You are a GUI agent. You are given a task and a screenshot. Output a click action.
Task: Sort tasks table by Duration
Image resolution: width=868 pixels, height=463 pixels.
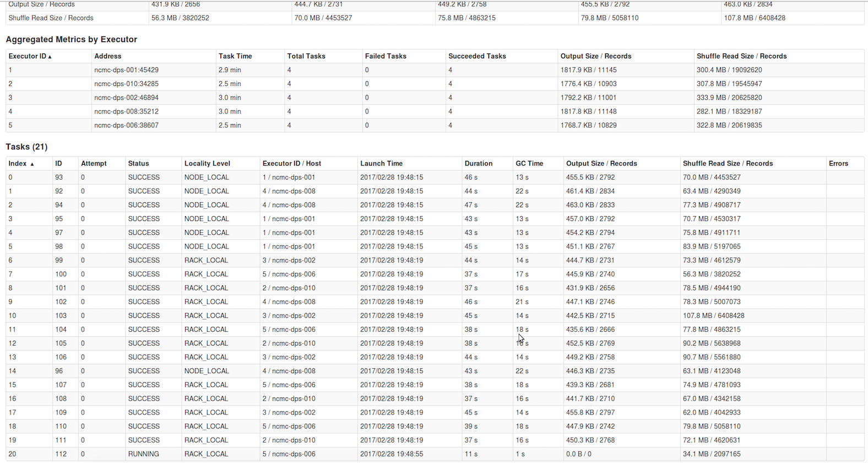(478, 164)
